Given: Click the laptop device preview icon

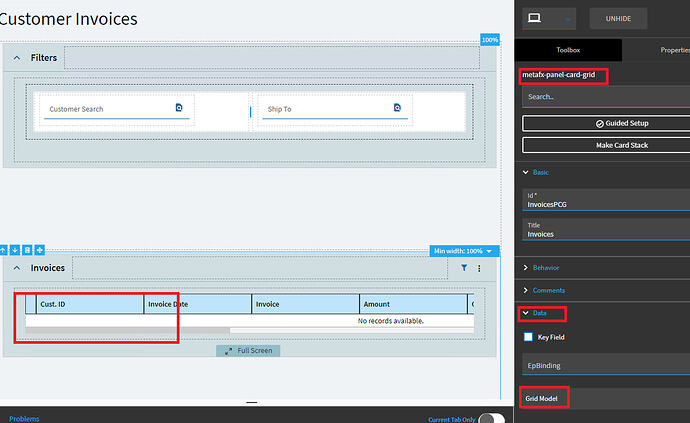Looking at the screenshot, I should click(x=534, y=18).
